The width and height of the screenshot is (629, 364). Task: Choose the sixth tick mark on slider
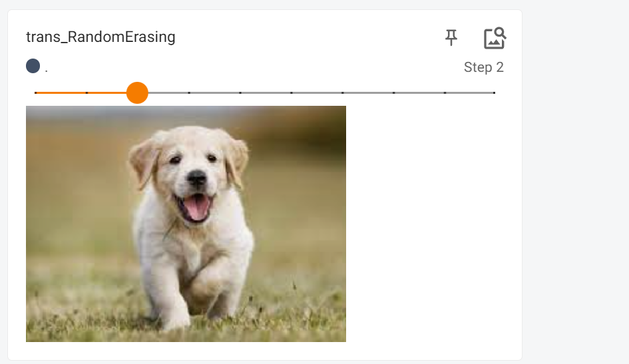[292, 92]
